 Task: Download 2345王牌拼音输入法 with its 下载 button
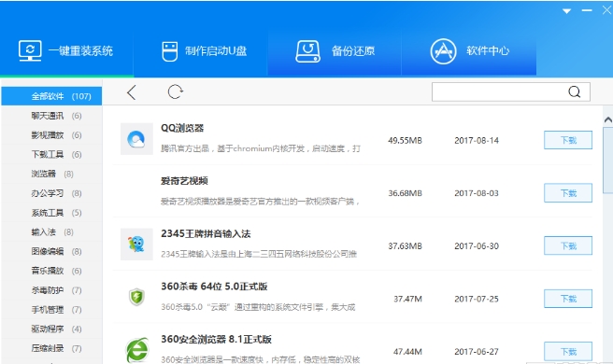(x=568, y=245)
